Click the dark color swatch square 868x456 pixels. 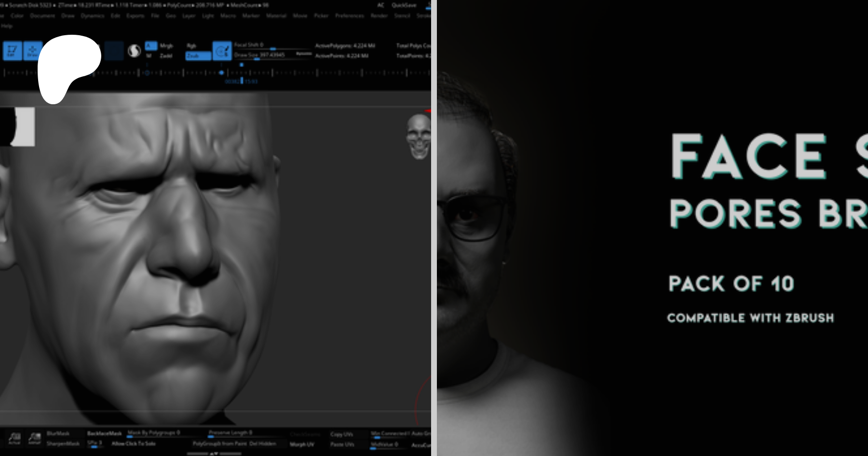(114, 51)
